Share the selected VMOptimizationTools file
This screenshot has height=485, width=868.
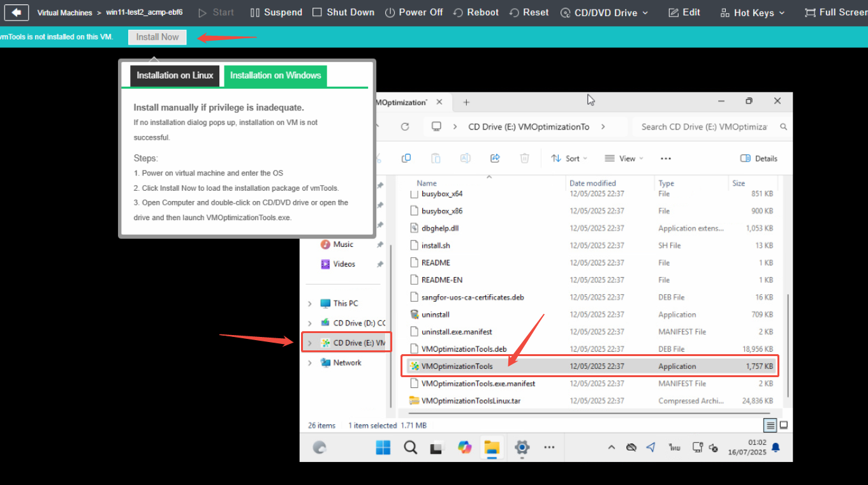click(495, 158)
